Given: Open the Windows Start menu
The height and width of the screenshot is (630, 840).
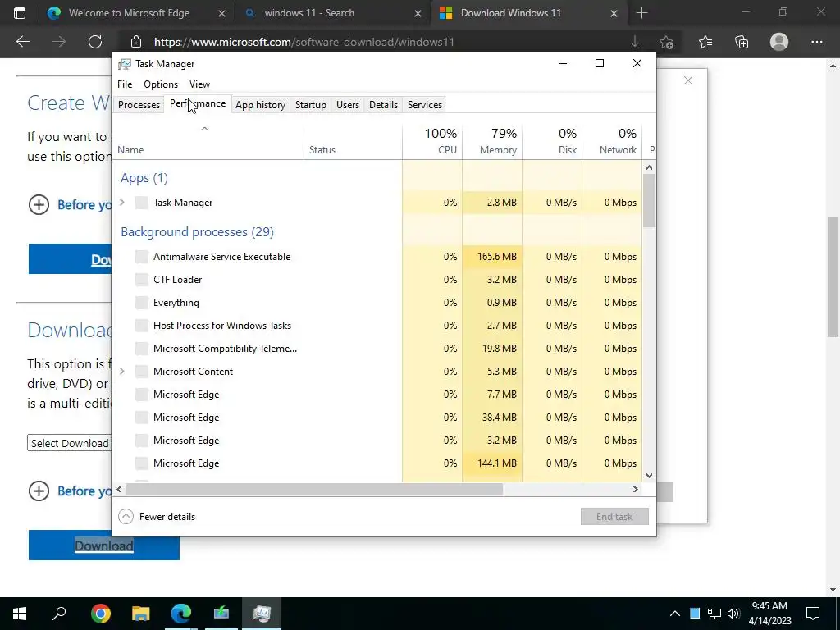Looking at the screenshot, I should (20, 614).
